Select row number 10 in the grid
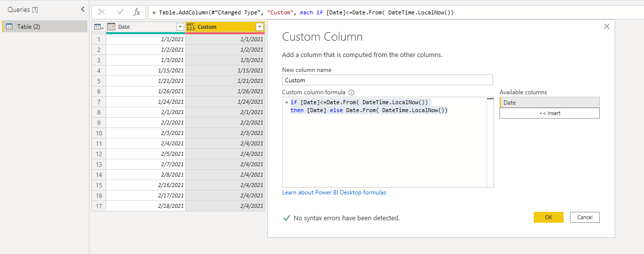This screenshot has height=254, width=644. [x=99, y=133]
